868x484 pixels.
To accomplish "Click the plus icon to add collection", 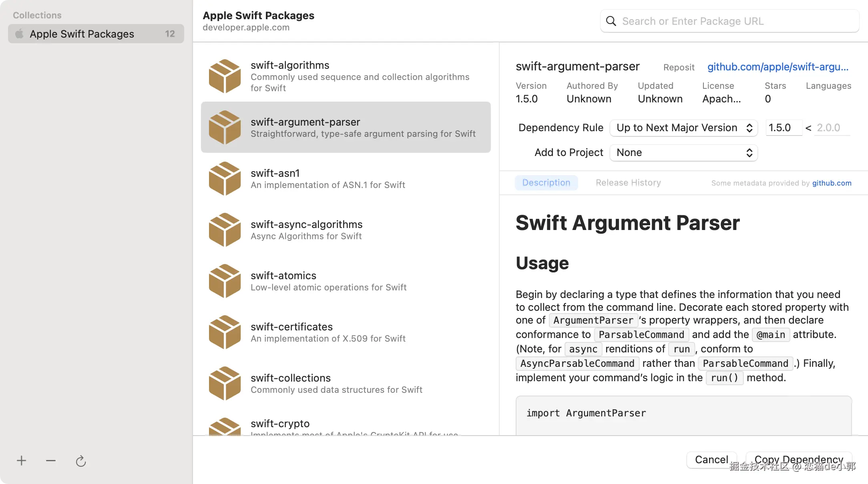I will pyautogui.click(x=22, y=461).
